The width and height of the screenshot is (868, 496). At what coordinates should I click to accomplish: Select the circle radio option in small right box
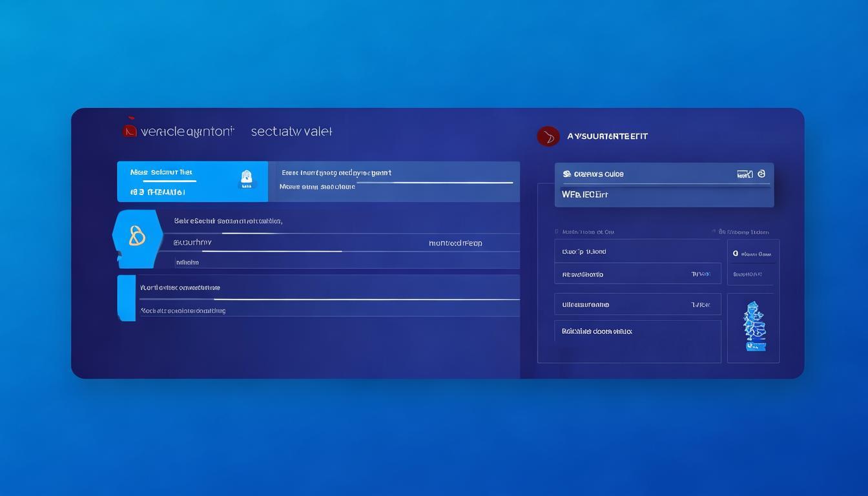pyautogui.click(x=736, y=254)
